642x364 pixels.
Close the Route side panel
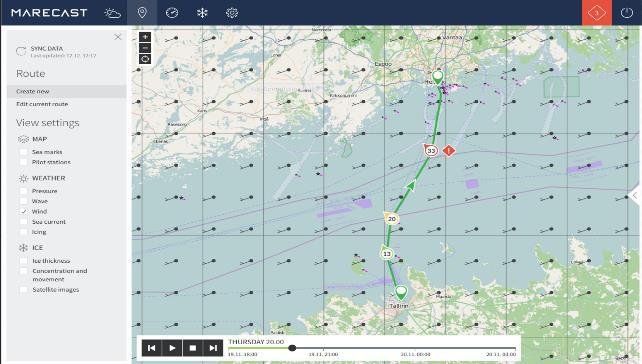click(x=118, y=37)
